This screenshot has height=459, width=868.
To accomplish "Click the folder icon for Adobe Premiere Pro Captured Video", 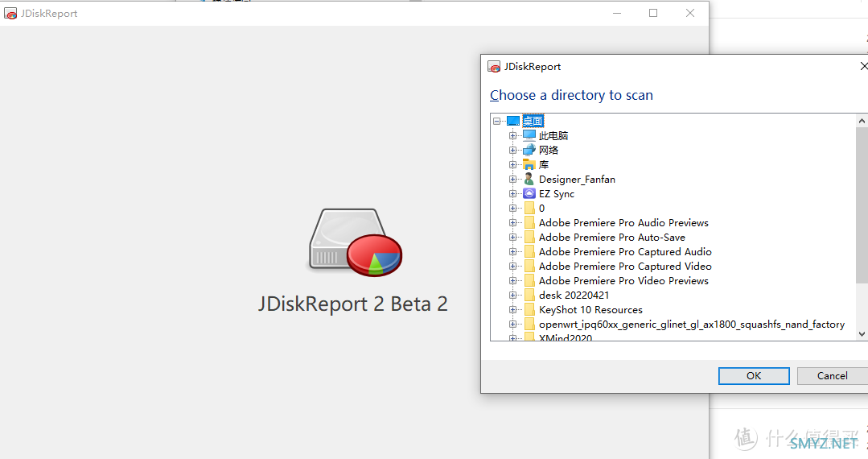I will tap(529, 266).
